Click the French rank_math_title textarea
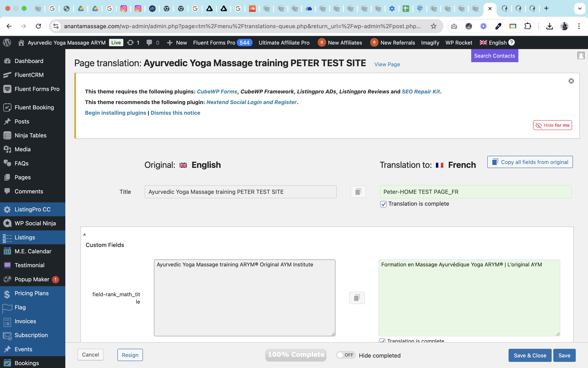Screen dimensions: 588x368 point(469,298)
